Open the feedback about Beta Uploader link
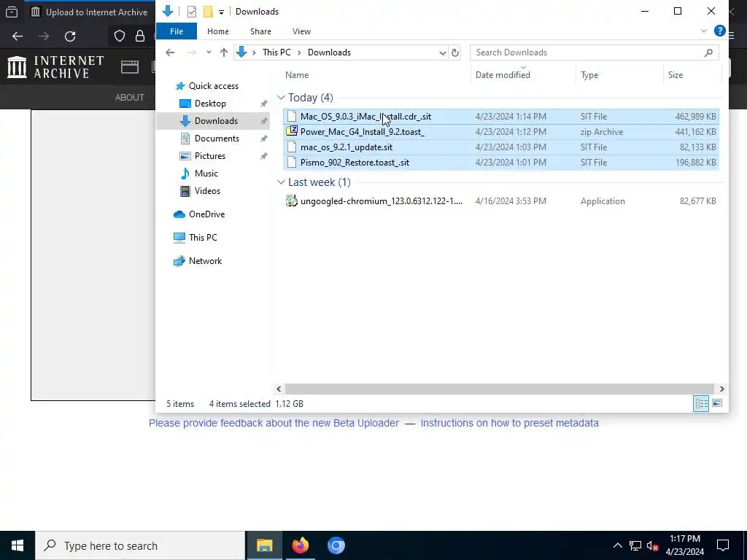The width and height of the screenshot is (747, 560). [x=274, y=424]
